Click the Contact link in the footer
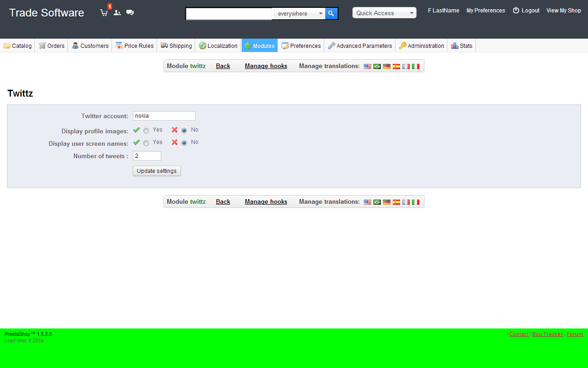 point(519,334)
